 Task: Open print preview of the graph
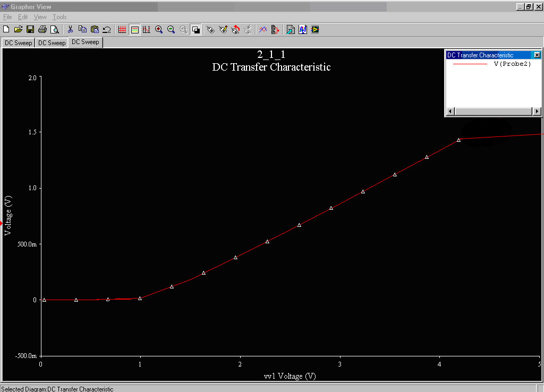(x=55, y=30)
